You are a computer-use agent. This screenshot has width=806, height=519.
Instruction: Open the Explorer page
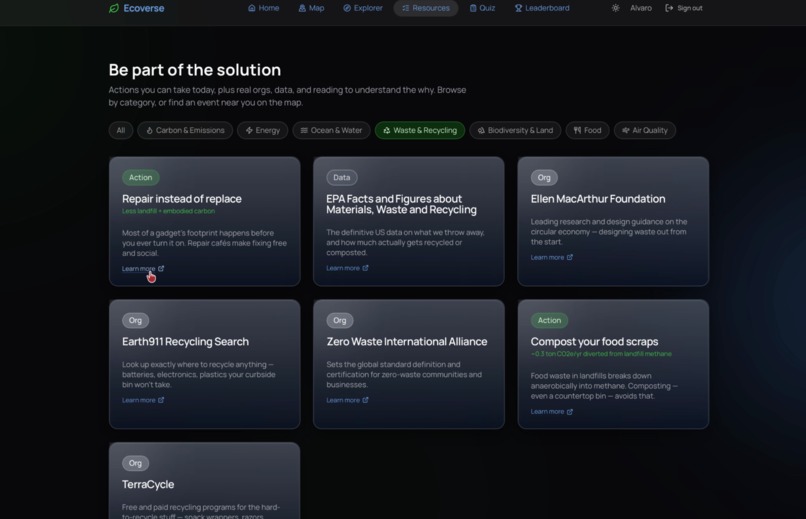coord(363,8)
